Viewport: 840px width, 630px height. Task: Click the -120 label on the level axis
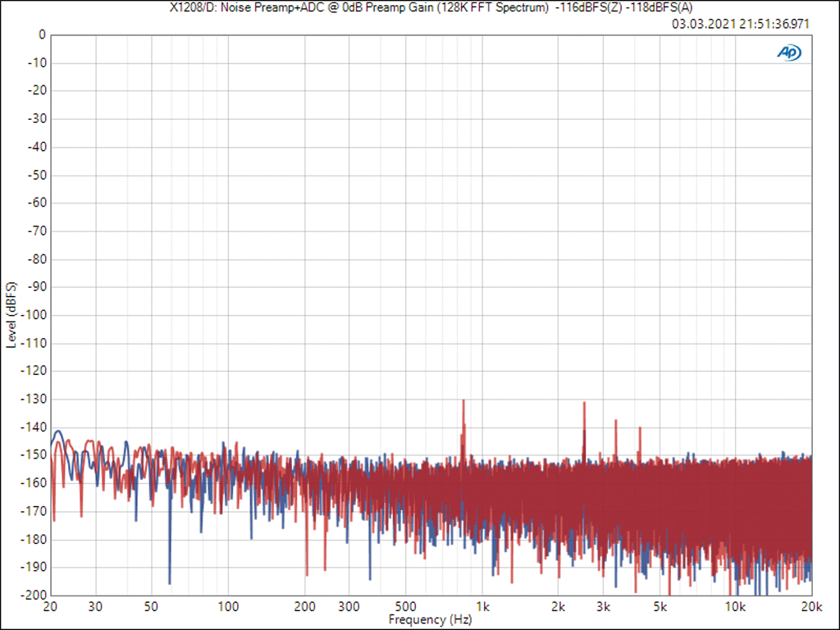34,371
